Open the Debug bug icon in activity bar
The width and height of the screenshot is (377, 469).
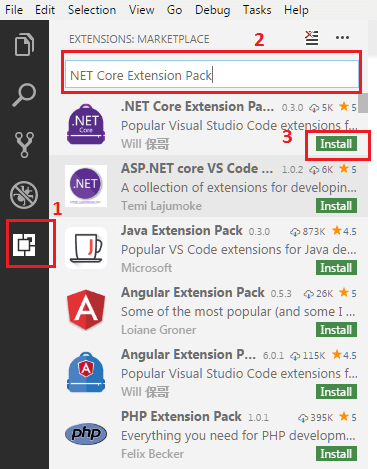click(24, 195)
